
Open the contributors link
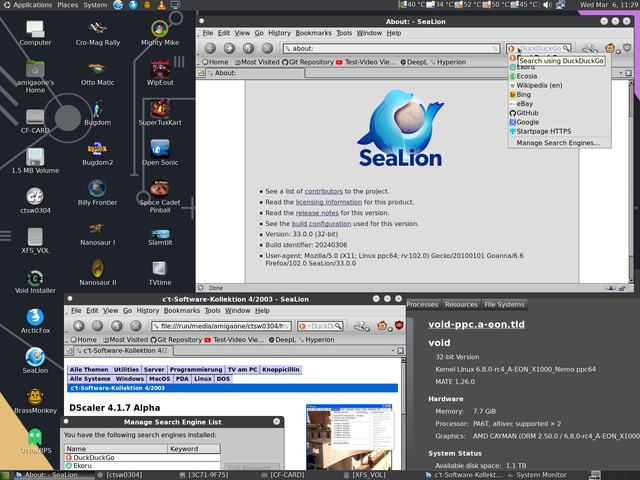pyautogui.click(x=324, y=191)
